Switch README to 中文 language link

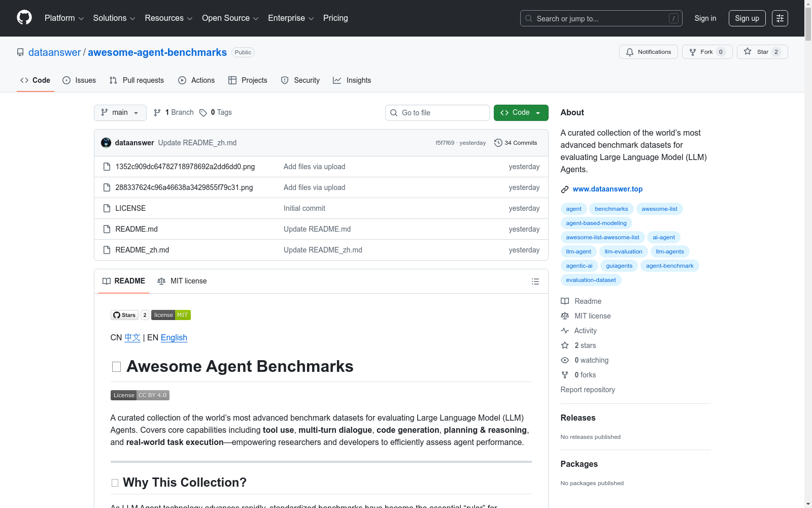(132, 337)
